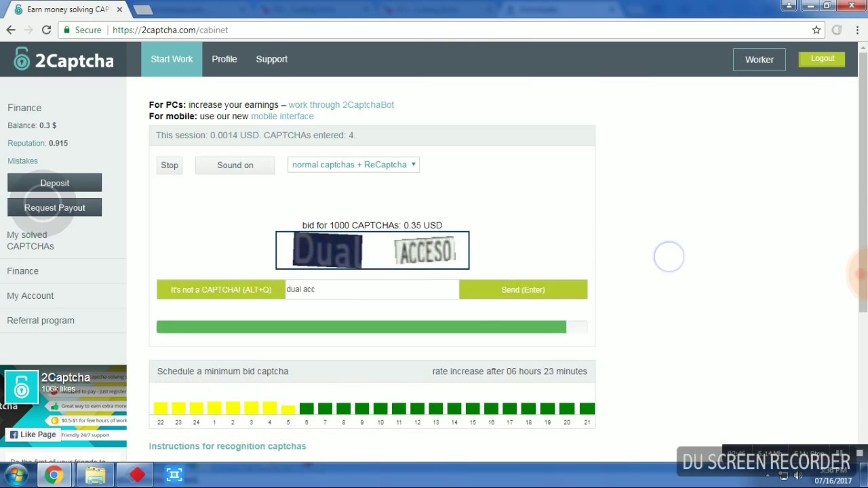Click 2Captcha Facebook widget logo
The image size is (868, 488).
(21, 387)
